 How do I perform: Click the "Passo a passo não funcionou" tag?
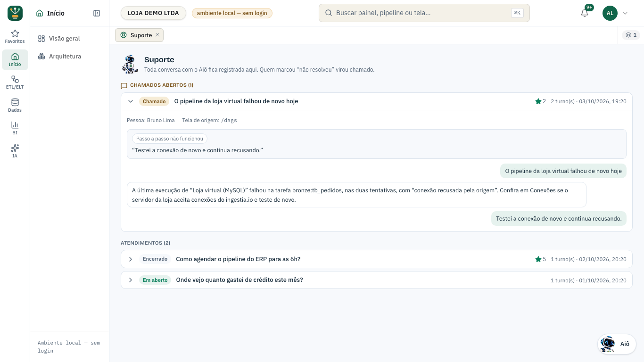(x=170, y=139)
